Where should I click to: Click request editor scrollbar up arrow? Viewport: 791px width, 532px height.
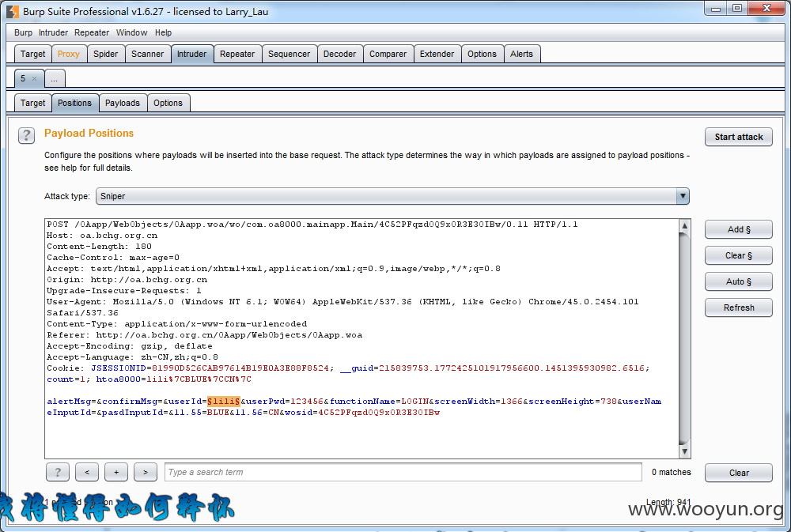coord(684,225)
